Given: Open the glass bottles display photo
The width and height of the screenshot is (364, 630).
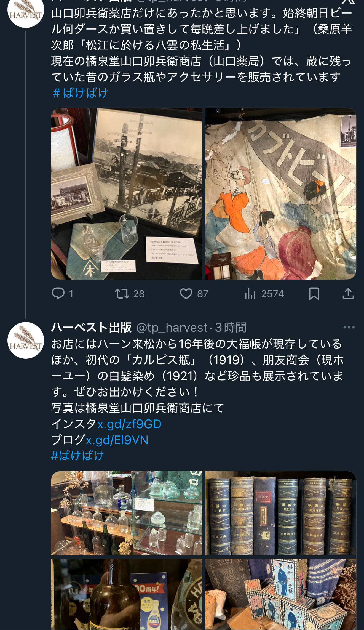Looking at the screenshot, I should pyautogui.click(x=127, y=513).
